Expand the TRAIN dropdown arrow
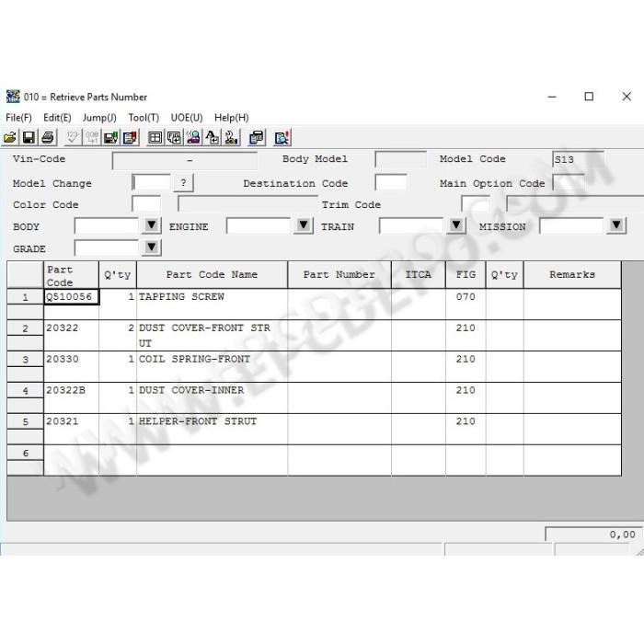 tap(456, 225)
